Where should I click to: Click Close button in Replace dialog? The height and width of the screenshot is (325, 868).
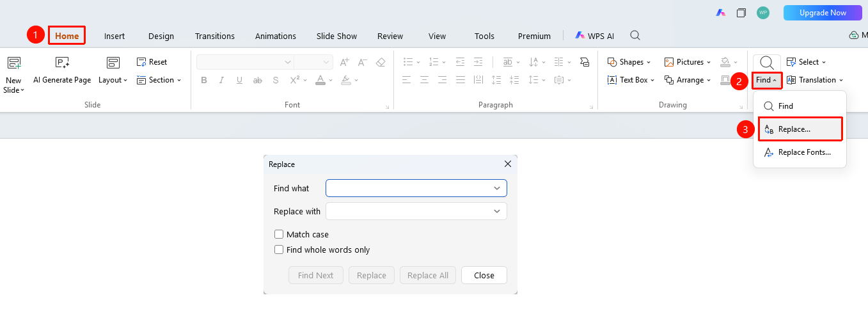tap(484, 275)
